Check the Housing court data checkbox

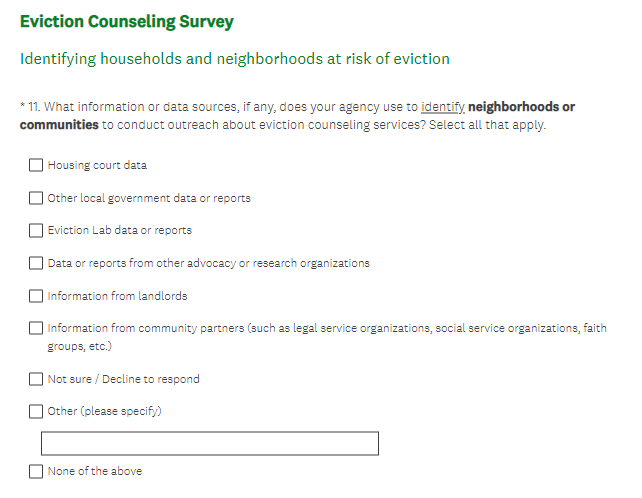(x=36, y=165)
